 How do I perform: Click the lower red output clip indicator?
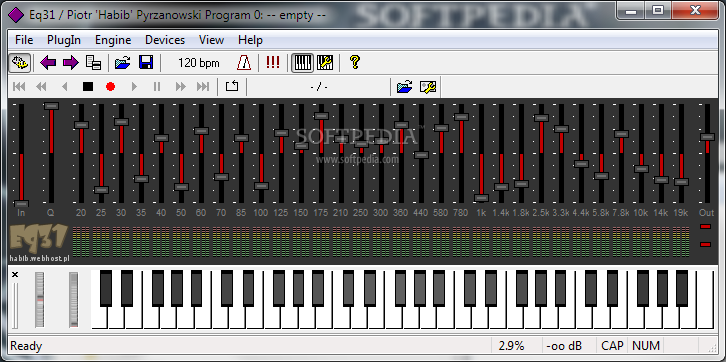click(706, 244)
